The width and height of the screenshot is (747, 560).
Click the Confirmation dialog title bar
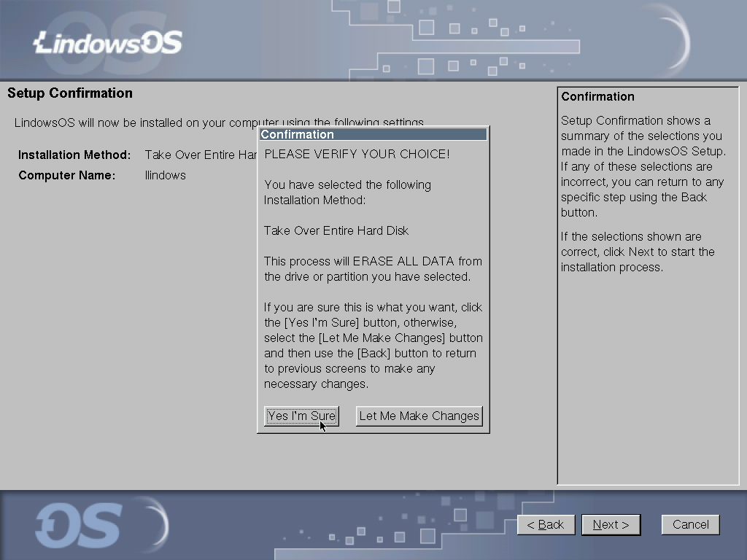click(x=373, y=134)
